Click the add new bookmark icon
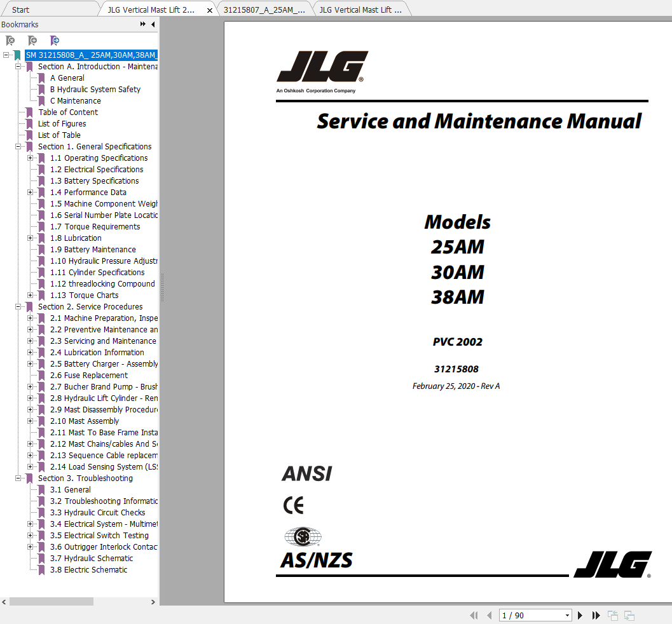Viewport: 672px width, 624px height. click(32, 41)
